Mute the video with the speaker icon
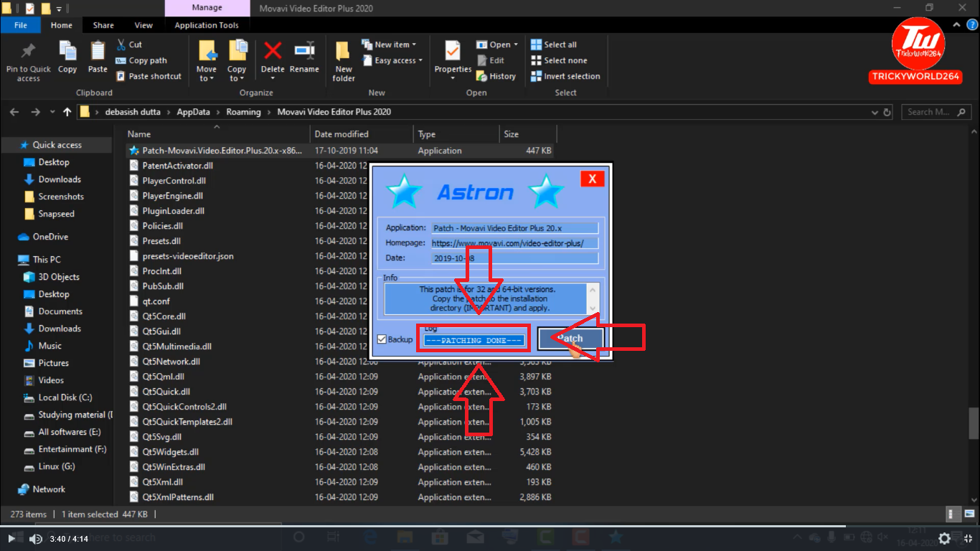The width and height of the screenshot is (980, 551). pos(35,539)
